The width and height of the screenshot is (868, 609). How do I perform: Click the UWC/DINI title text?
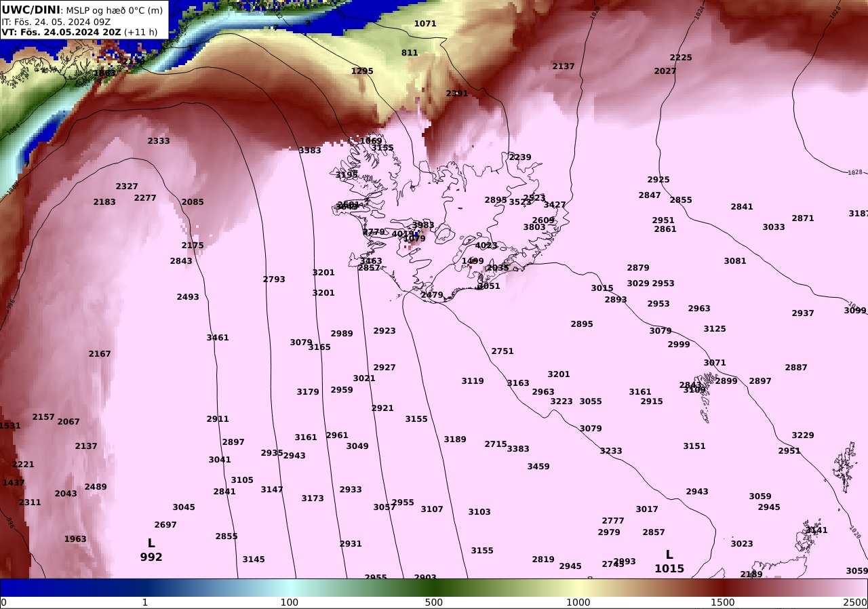tap(31, 9)
